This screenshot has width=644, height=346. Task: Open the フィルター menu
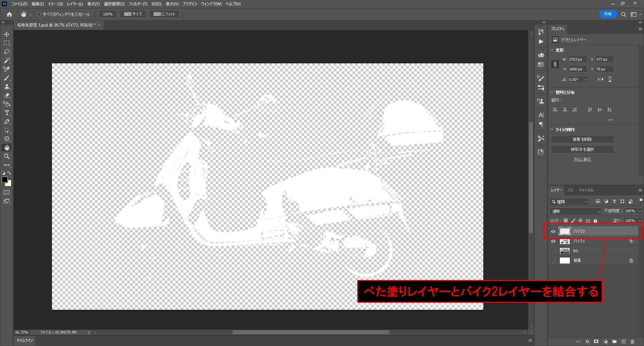coord(138,4)
